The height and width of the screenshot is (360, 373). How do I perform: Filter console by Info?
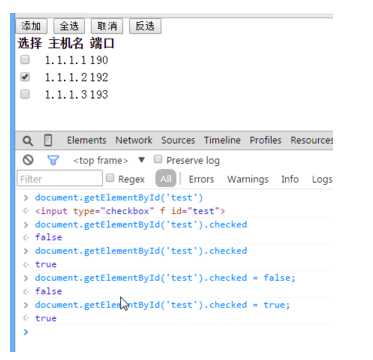[290, 179]
